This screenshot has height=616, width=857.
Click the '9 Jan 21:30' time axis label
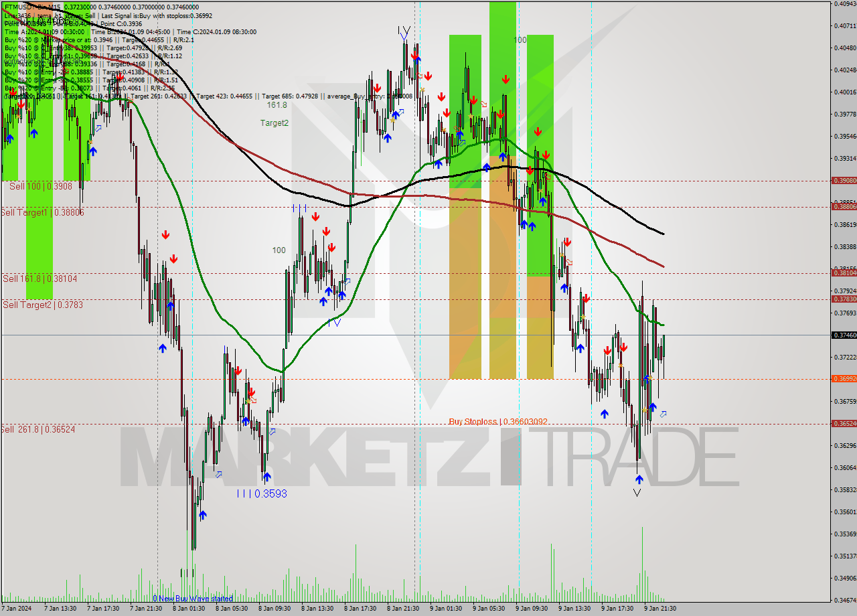(x=659, y=609)
